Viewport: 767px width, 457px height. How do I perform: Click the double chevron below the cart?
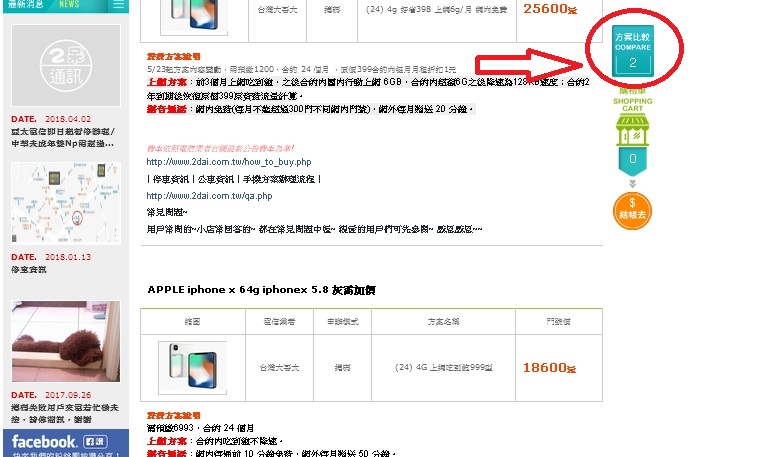coord(632,184)
